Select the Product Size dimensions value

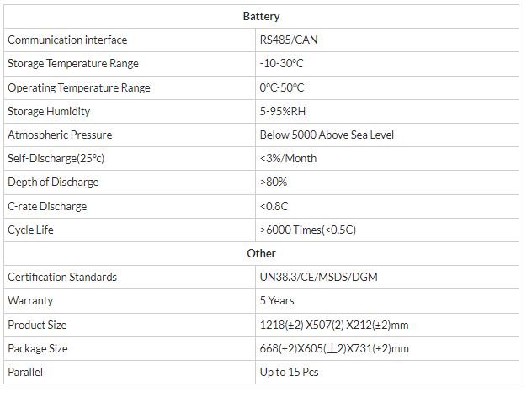(x=334, y=325)
